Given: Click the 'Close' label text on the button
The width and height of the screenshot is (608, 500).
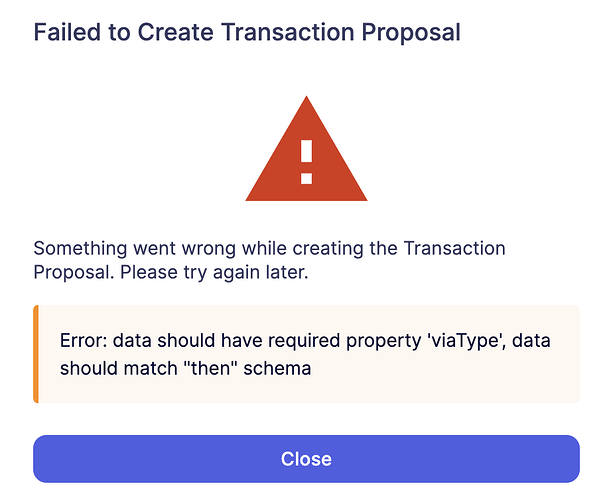Looking at the screenshot, I should [x=306, y=459].
